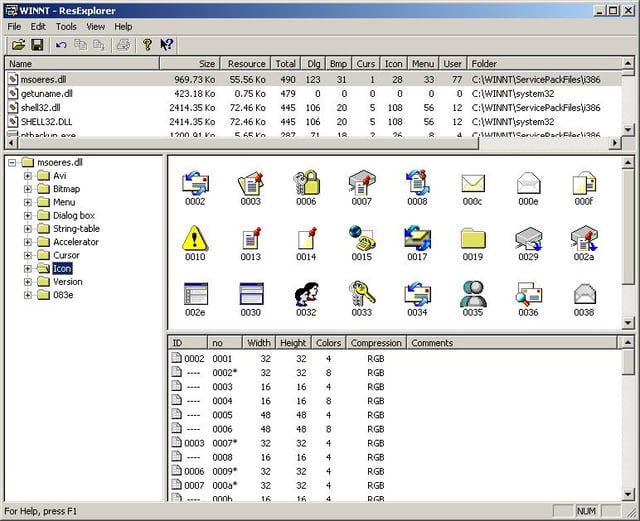This screenshot has height=521, width=640.
Task: Click down arrow of details list scrollbar
Action: 628,494
